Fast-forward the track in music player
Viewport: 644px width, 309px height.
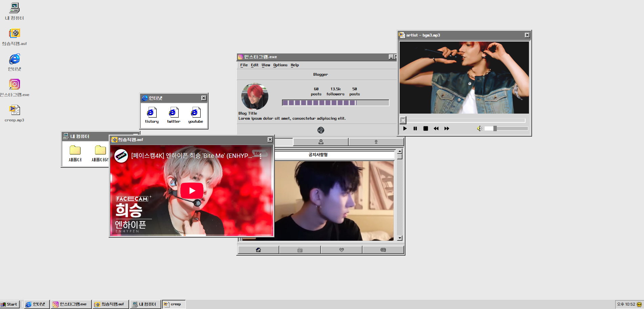[x=447, y=128]
